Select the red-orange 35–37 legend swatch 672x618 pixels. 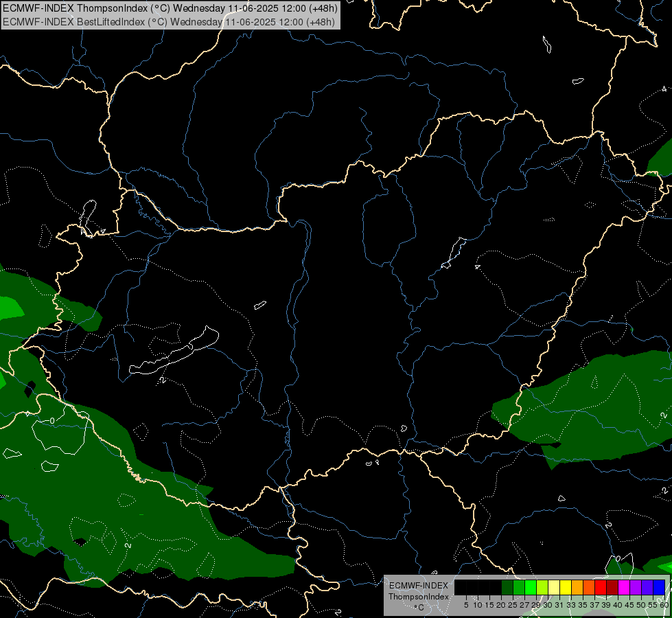click(589, 587)
